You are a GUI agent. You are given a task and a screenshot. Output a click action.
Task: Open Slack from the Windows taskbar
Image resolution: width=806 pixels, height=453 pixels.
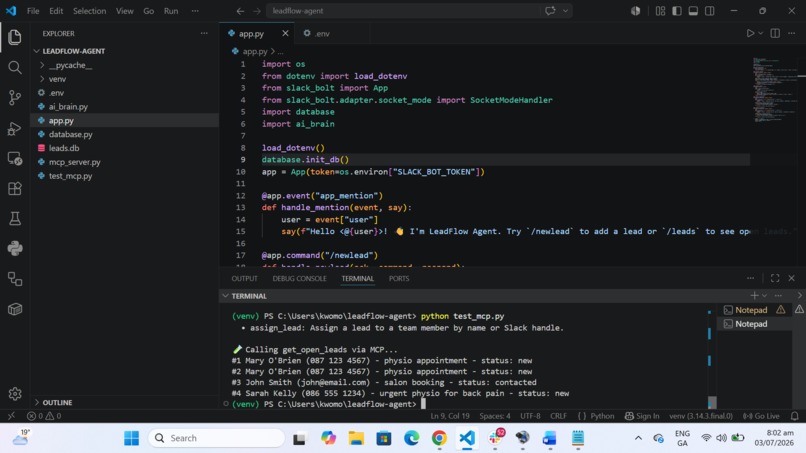495,438
